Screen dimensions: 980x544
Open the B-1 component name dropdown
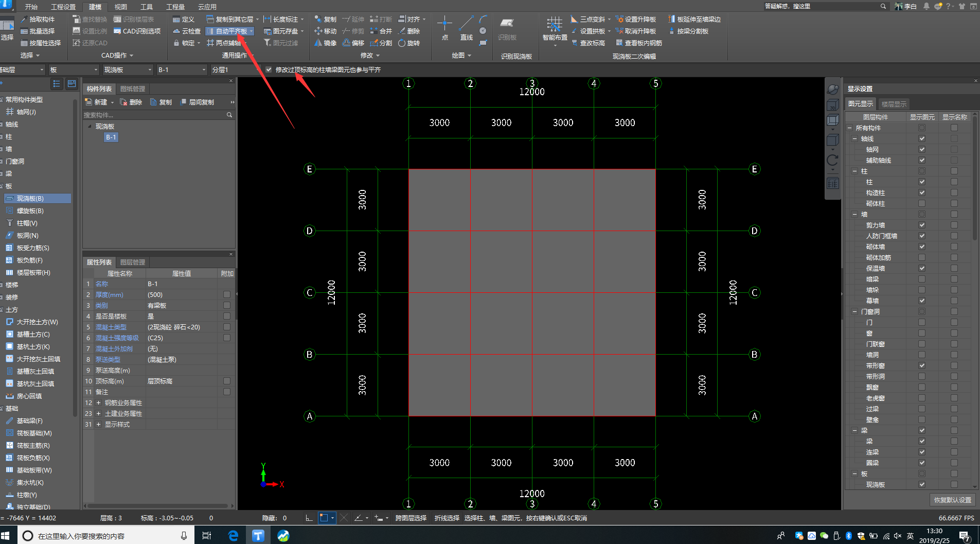pos(182,69)
